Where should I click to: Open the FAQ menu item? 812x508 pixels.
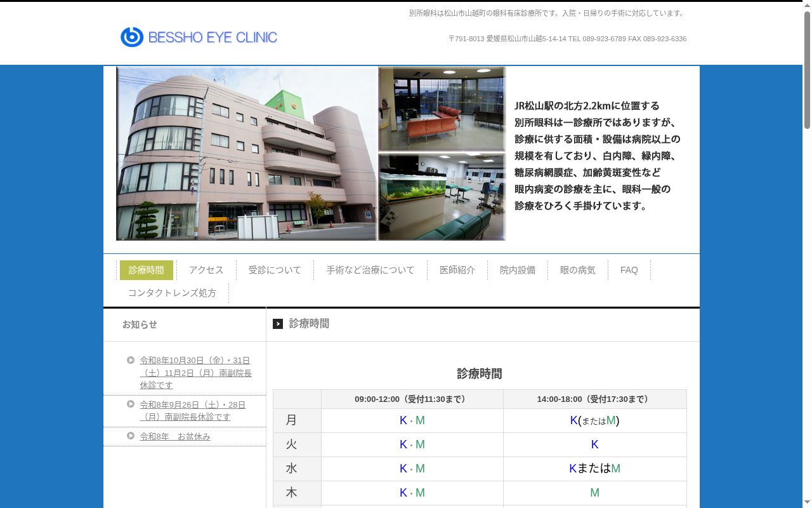[x=629, y=270]
